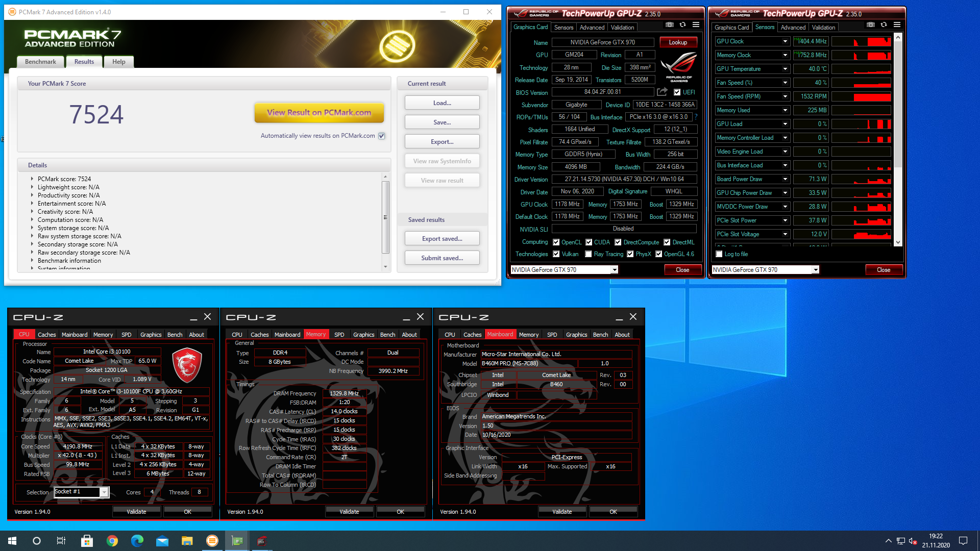Click scroll-down arrow of GPU-Z sensors list
This screenshot has height=551, width=980.
(x=898, y=243)
